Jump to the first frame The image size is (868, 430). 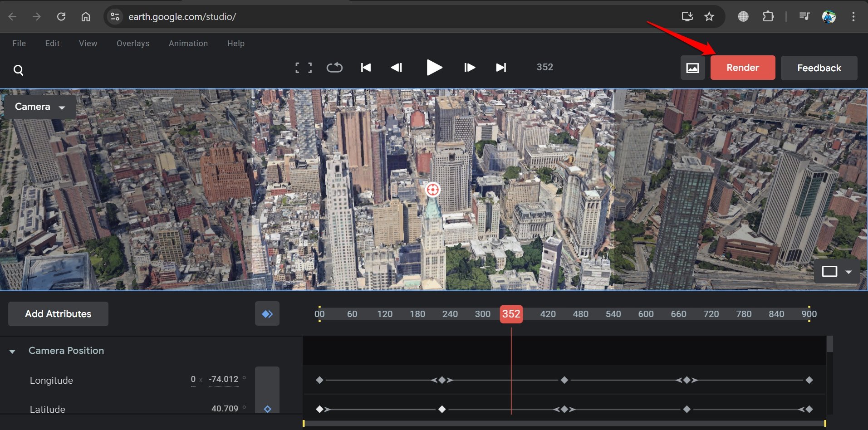(366, 68)
